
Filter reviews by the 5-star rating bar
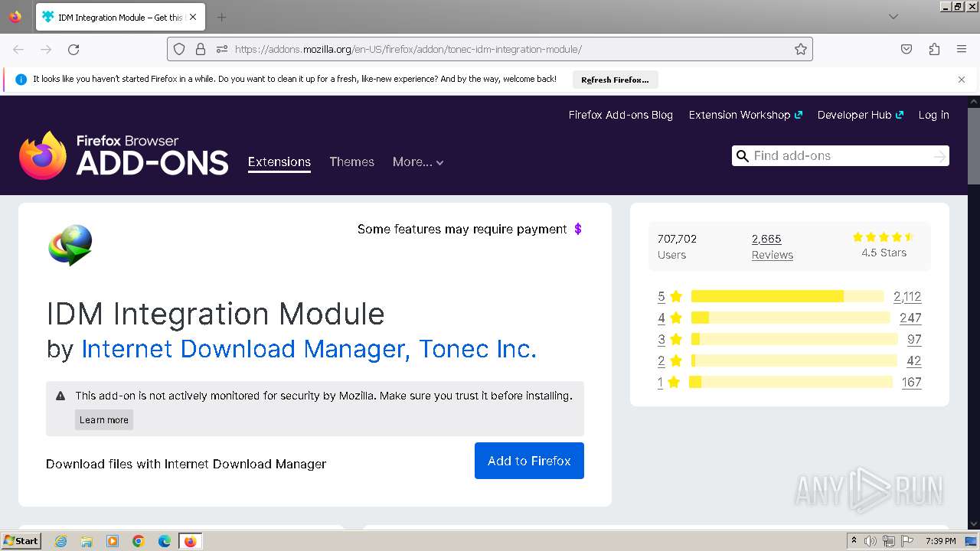pyautogui.click(x=787, y=296)
